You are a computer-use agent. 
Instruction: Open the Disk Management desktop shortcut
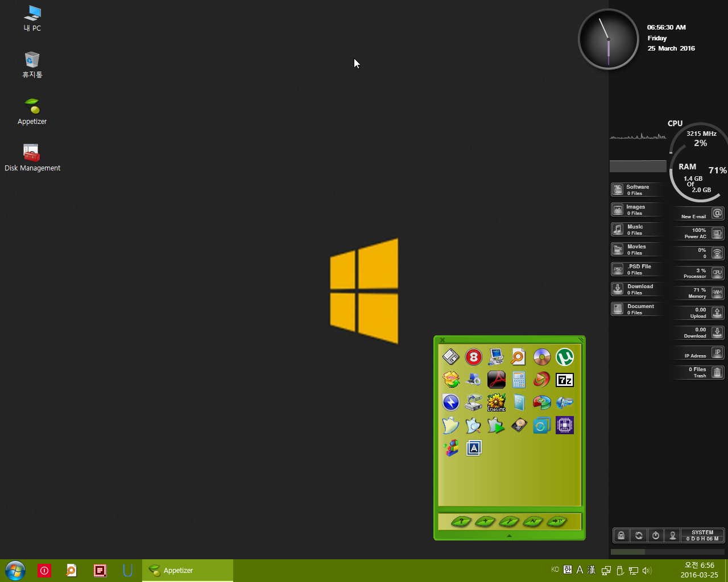pyautogui.click(x=32, y=158)
